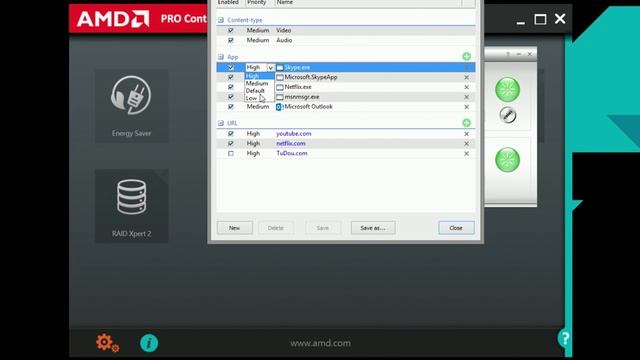Click the Microsoft Outlook app icon
The width and height of the screenshot is (640, 360).
click(280, 107)
